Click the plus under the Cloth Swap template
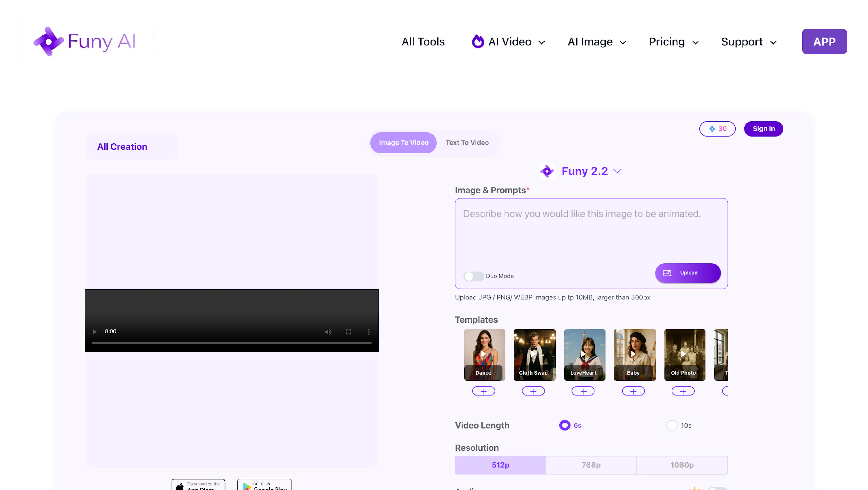This screenshot has width=868, height=490. coord(533,391)
